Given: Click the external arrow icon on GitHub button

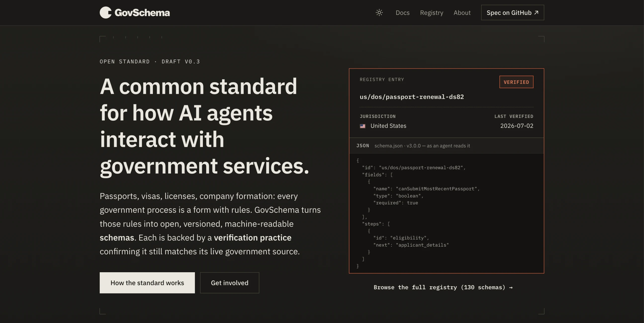Looking at the screenshot, I should pos(536,12).
